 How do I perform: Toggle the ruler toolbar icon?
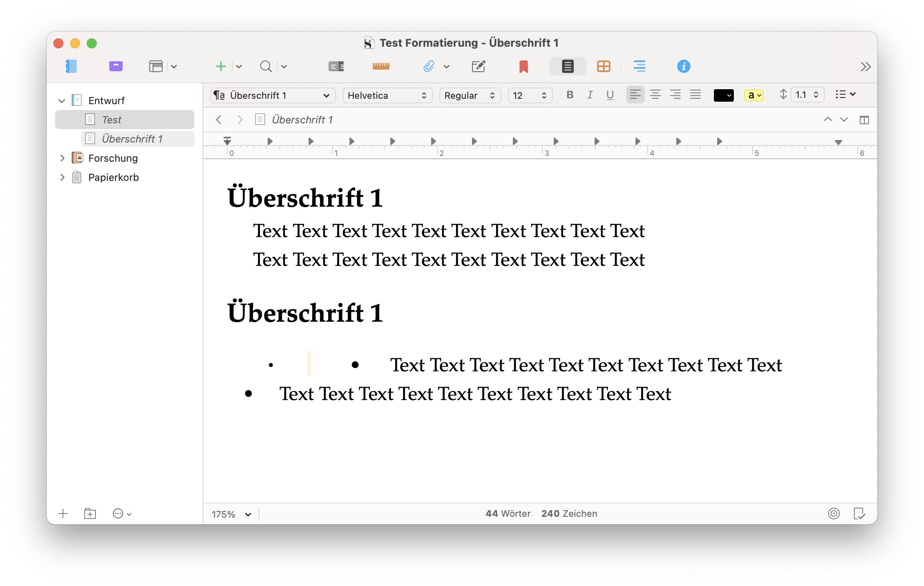coord(381,66)
